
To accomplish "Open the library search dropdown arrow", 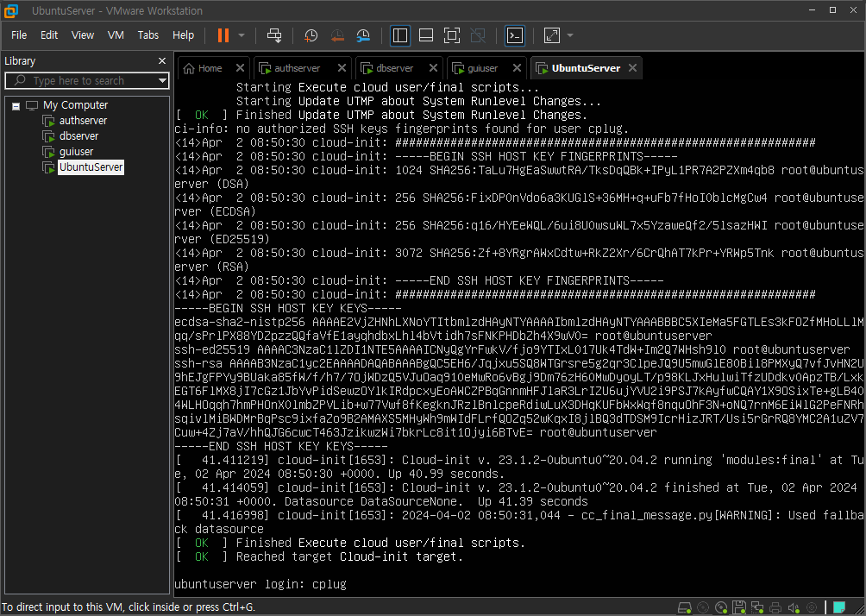I will pyautogui.click(x=162, y=80).
